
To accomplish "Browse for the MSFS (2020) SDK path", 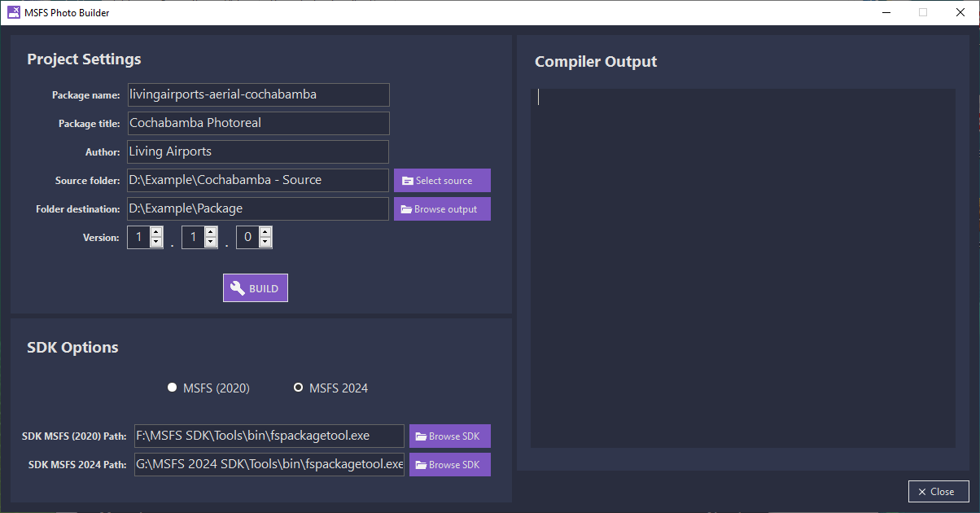I will coord(449,436).
